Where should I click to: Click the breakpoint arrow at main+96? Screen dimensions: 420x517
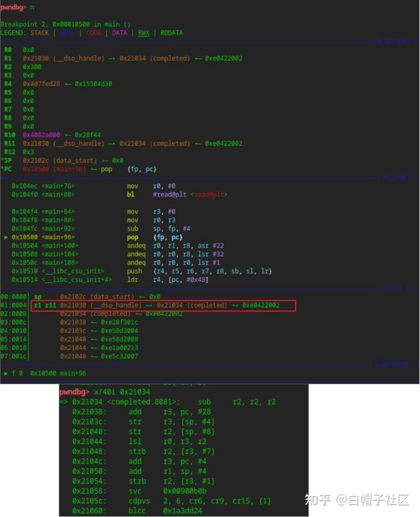coord(6,237)
